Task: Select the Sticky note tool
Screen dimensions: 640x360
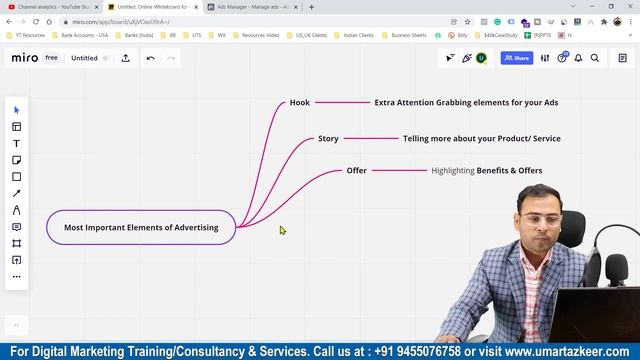Action: (16, 160)
